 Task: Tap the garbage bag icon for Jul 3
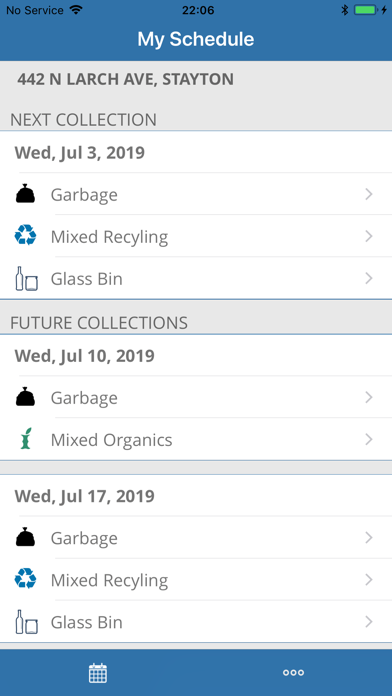pyautogui.click(x=25, y=194)
